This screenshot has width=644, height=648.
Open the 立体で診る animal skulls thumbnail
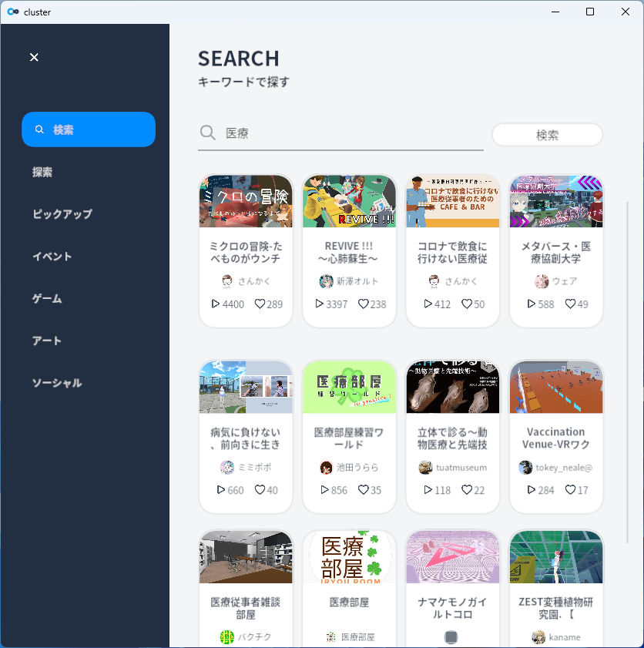tap(453, 388)
